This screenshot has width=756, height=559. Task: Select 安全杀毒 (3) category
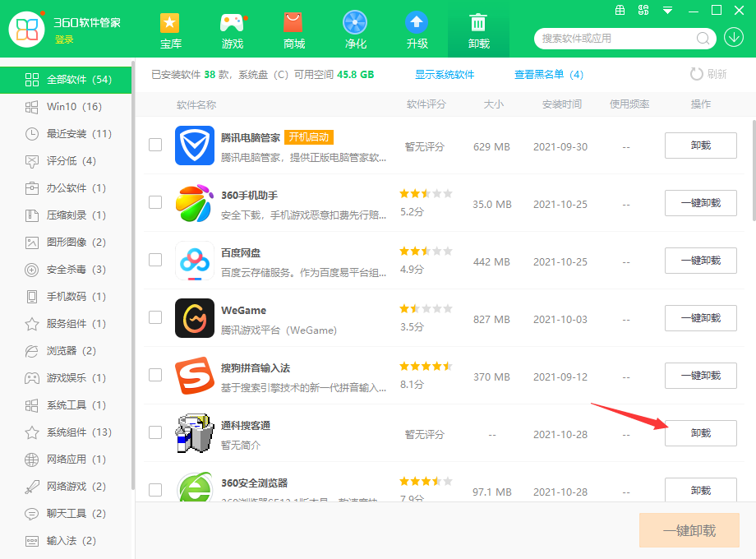pyautogui.click(x=66, y=269)
